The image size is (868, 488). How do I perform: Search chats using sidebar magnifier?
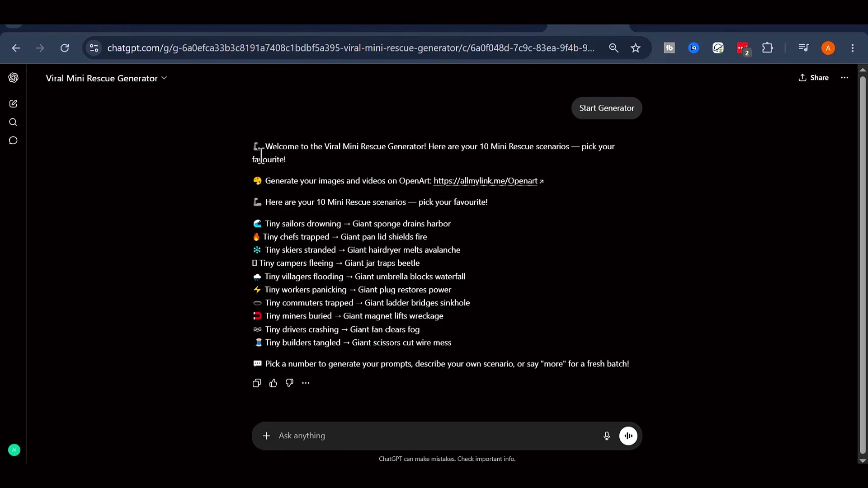(x=13, y=122)
